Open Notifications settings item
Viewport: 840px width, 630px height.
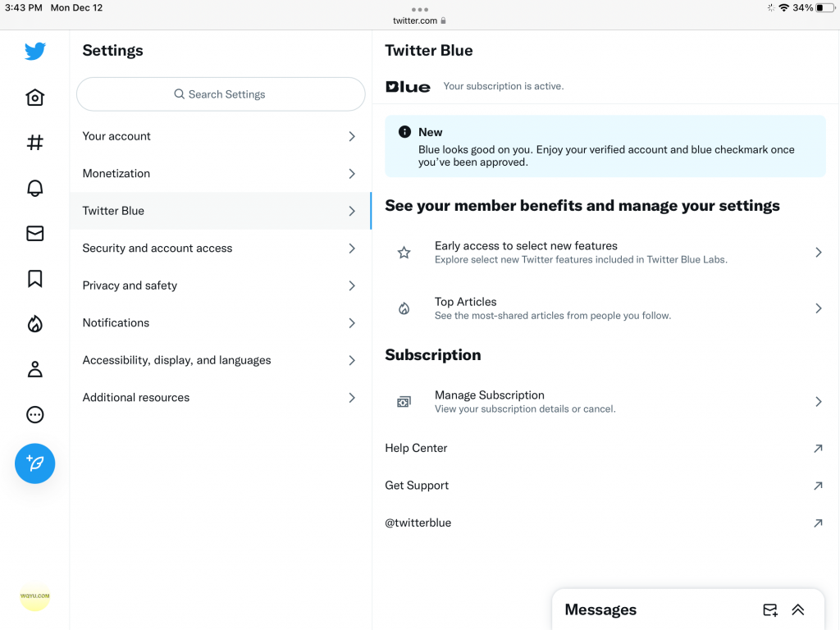(221, 323)
